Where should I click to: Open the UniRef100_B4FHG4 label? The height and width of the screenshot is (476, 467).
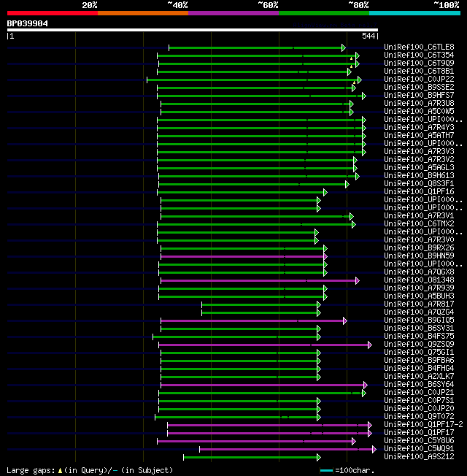point(419,368)
